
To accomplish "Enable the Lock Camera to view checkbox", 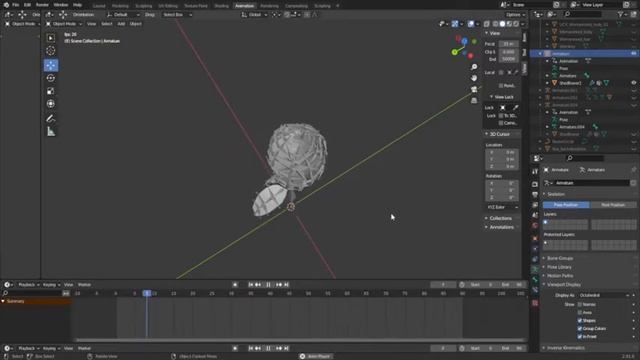I will click(501, 123).
